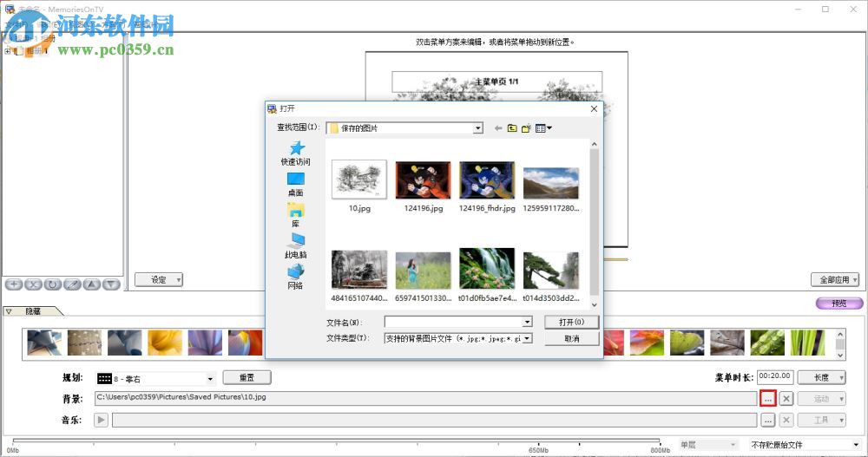Image resolution: width=868 pixels, height=457 pixels.
Task: Click the add (+) album button
Action: pyautogui.click(x=14, y=284)
